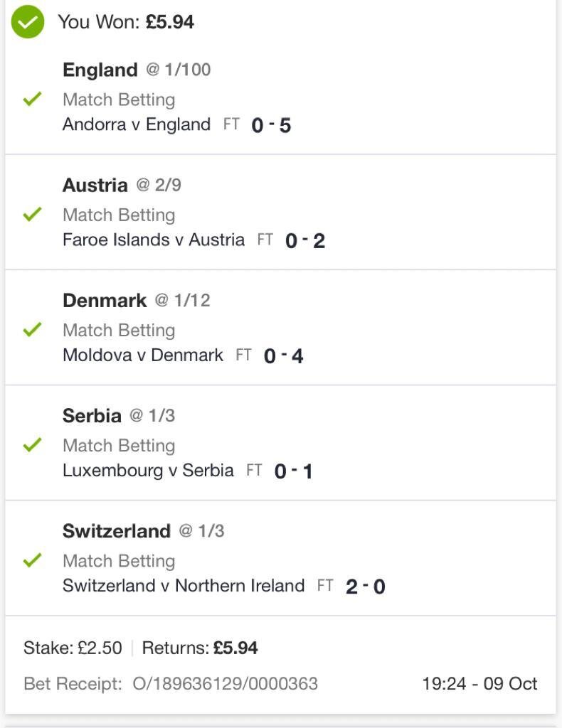Click the 19:24 - 09 Oct timestamp
Image resolution: width=562 pixels, height=728 pixels.
[479, 683]
